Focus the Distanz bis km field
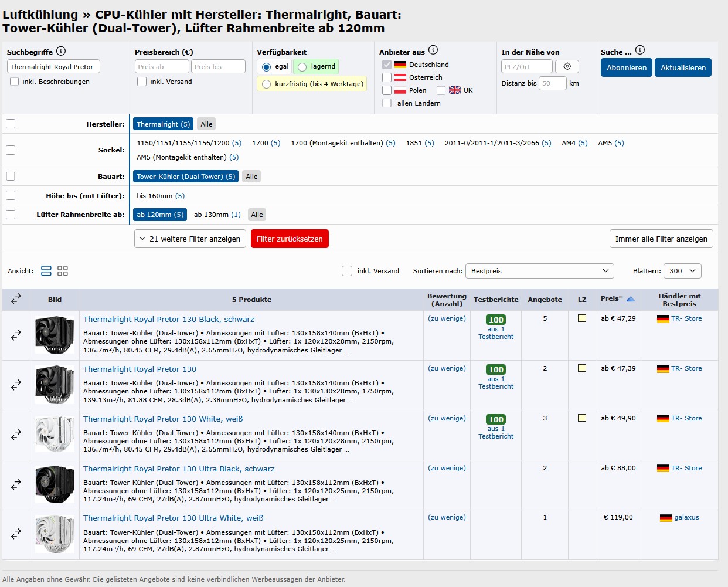The image size is (728, 587). [553, 83]
